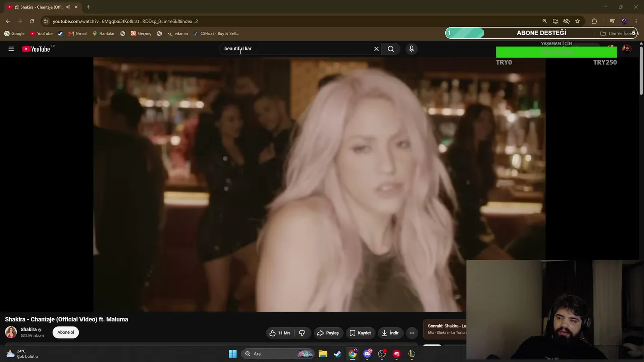Viewport: 644px width, 362px height.
Task: Focus the youtube.com address bar URL
Action: coord(125,21)
